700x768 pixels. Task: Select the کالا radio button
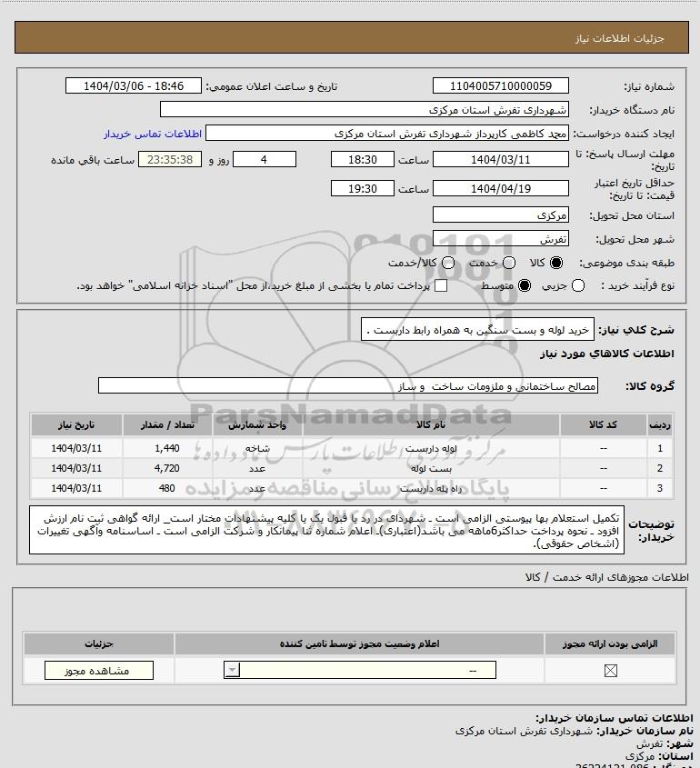click(x=556, y=263)
